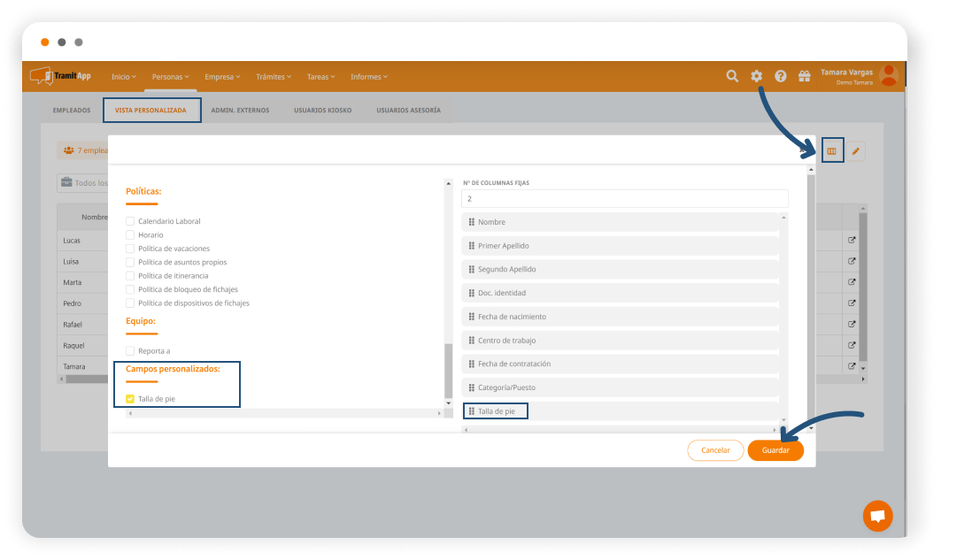This screenshot has height=560, width=972.
Task: Click the pencil edit icon
Action: (855, 151)
